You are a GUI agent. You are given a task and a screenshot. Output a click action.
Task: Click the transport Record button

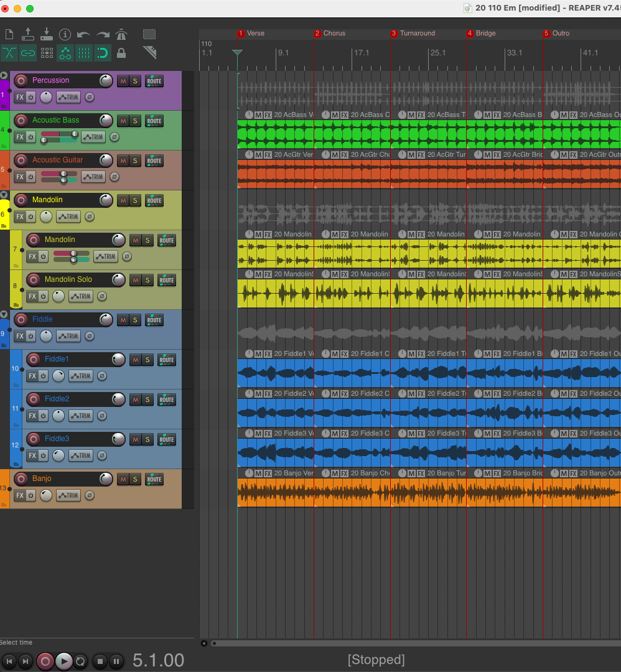coord(45,661)
